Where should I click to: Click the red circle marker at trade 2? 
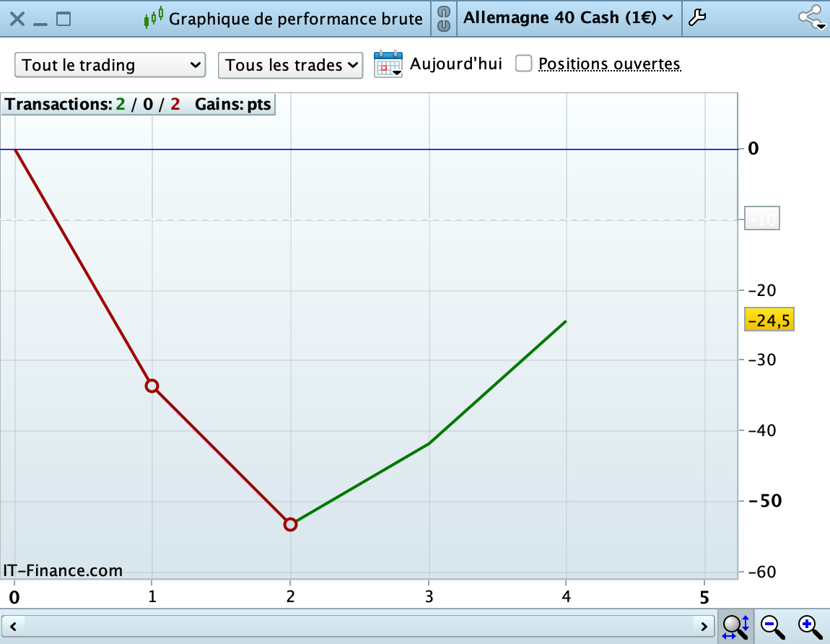coord(290,524)
